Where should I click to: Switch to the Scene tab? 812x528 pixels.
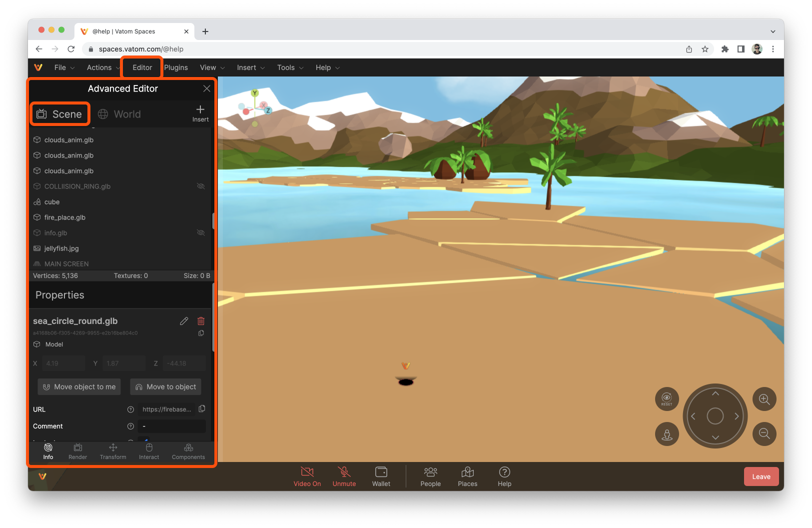[59, 114]
